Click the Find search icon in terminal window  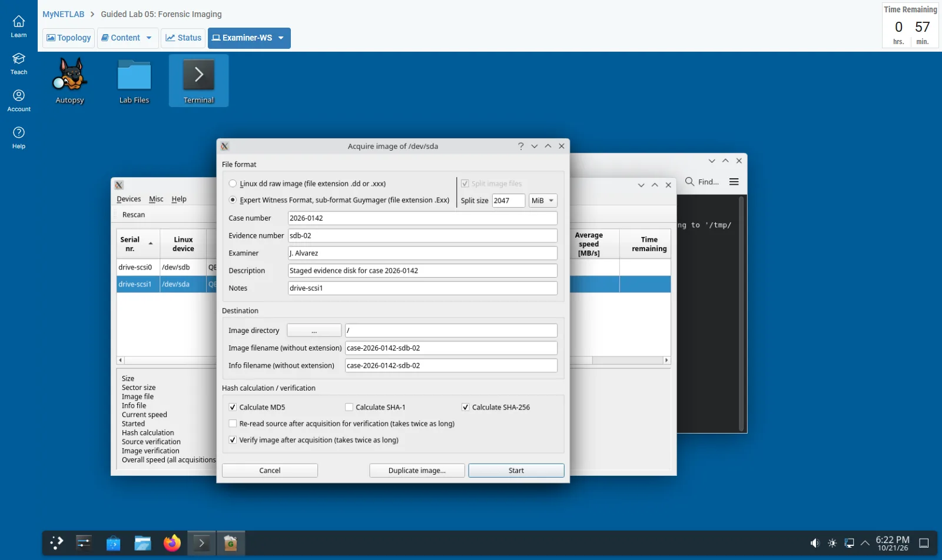689,182
